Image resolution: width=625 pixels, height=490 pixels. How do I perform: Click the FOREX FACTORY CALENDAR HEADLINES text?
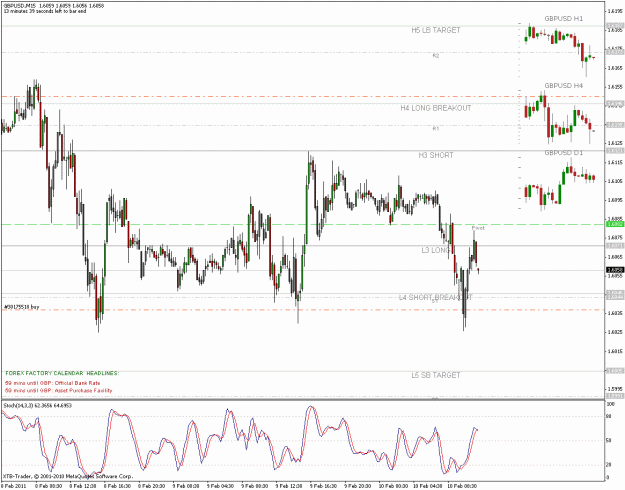pos(62,373)
